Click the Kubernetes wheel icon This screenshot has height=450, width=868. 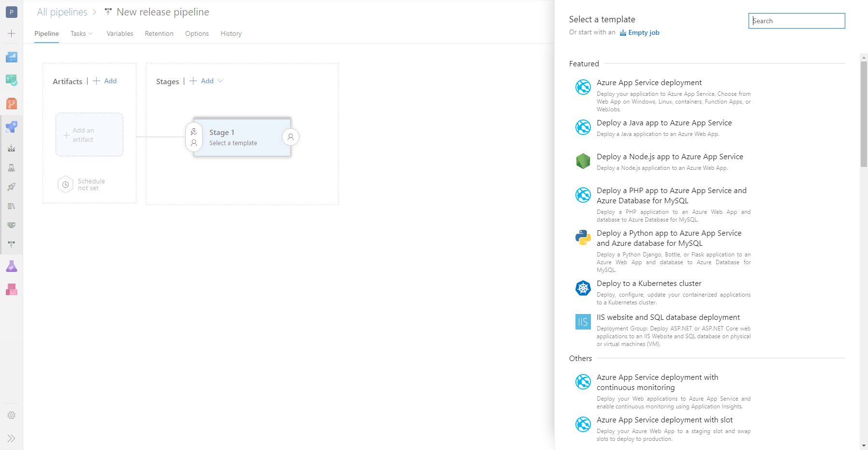tap(583, 288)
